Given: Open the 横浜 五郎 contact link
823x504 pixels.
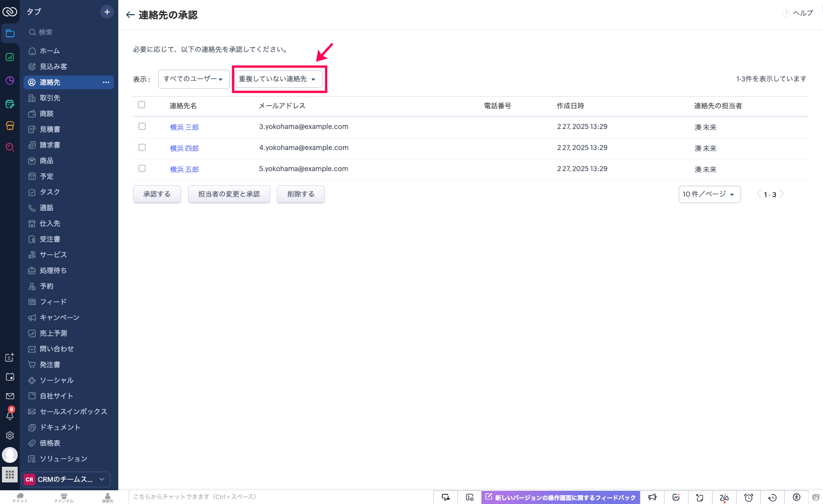Looking at the screenshot, I should pos(185,169).
